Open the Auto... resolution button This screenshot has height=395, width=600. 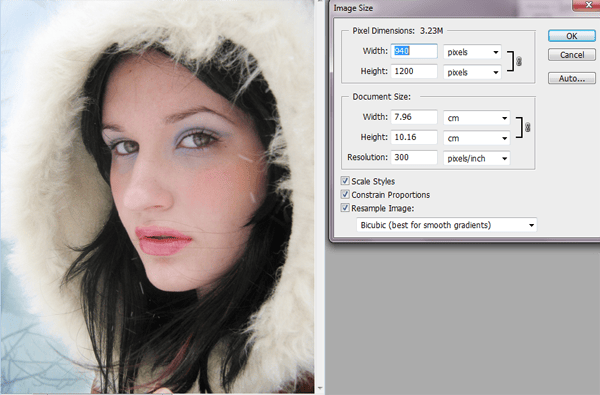pos(572,78)
